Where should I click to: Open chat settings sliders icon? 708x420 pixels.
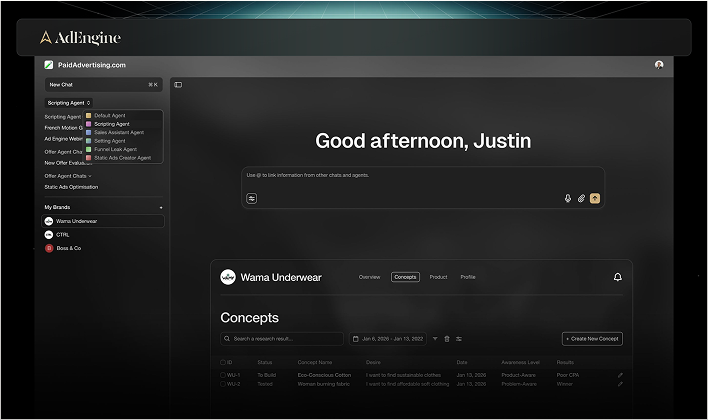252,198
